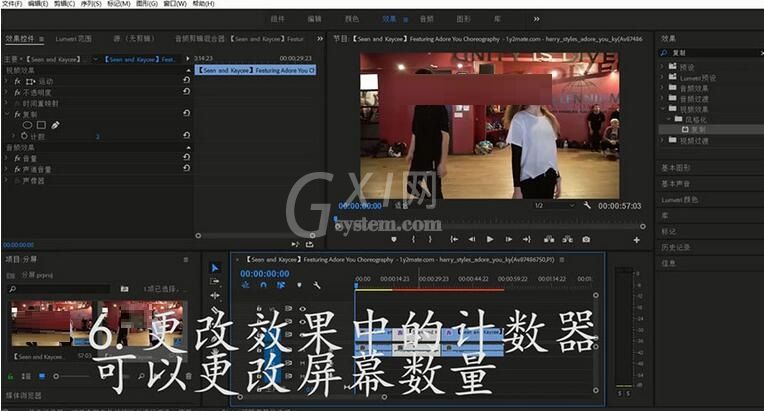Add a marker in the timeline panel

(x=299, y=285)
